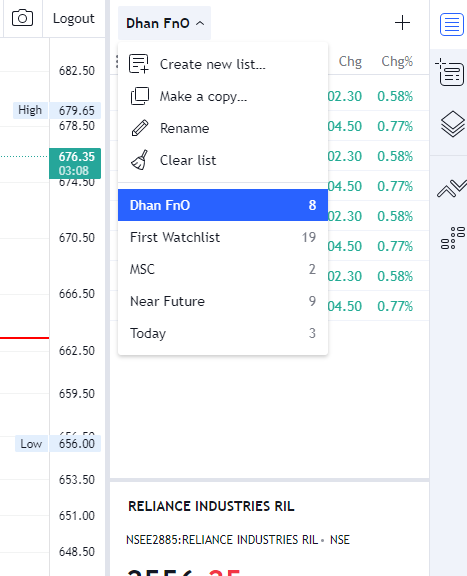Open the double zigzag lines icon
Viewport: 467px width, 576px height.
(x=452, y=188)
